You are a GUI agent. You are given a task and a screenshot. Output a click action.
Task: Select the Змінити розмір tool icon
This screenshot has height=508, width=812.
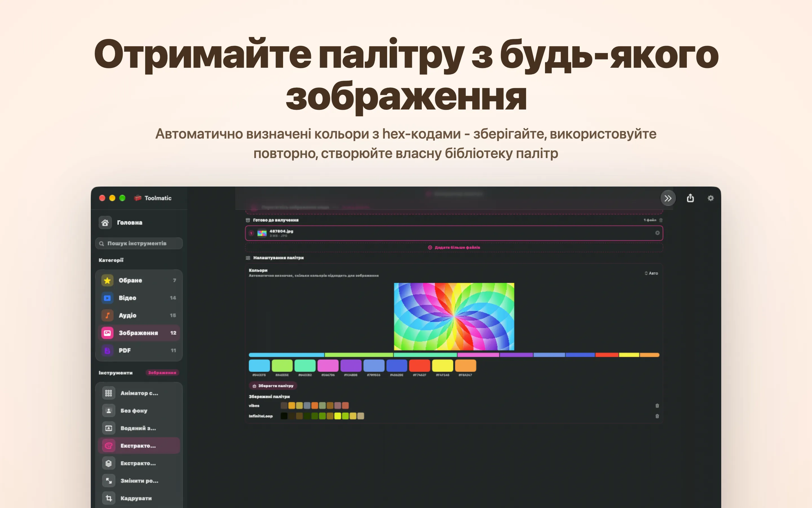[109, 481]
